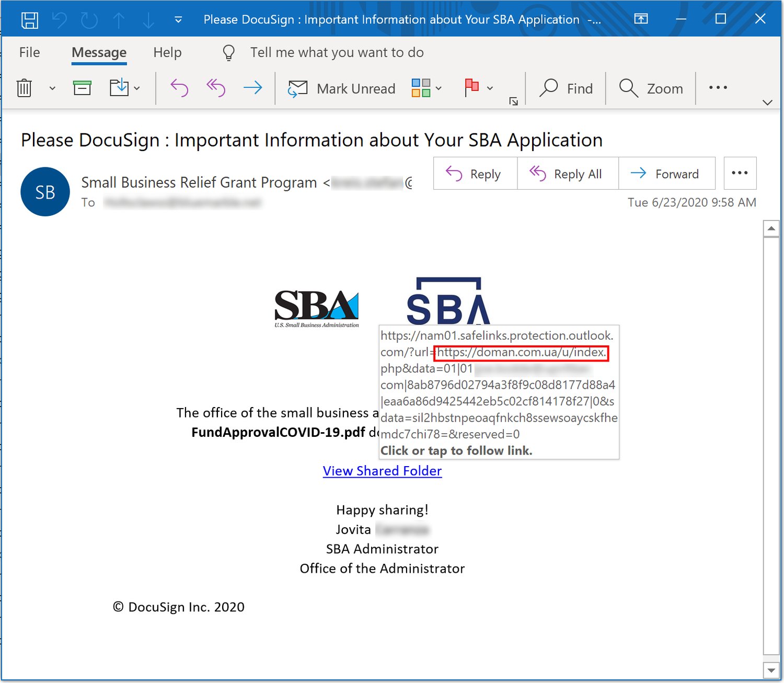Switch to the File tab
Viewport: 784px width, 683px height.
[x=29, y=52]
